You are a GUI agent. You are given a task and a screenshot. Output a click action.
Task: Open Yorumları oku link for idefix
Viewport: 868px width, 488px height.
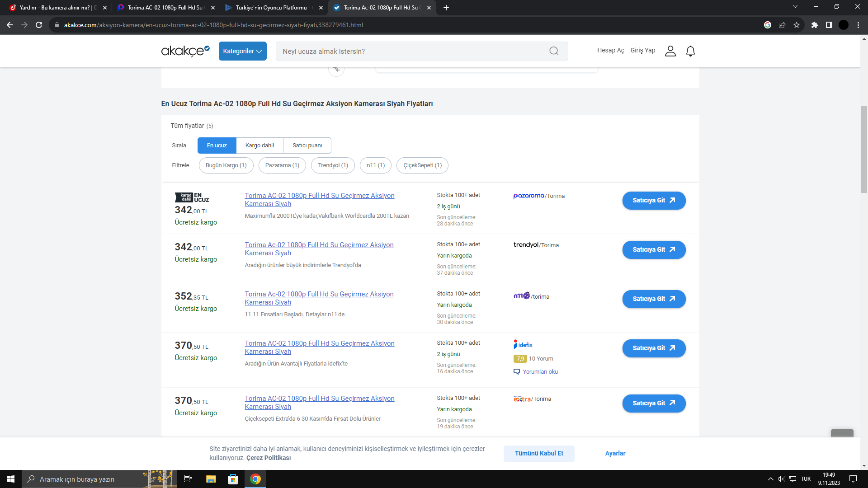pyautogui.click(x=540, y=372)
